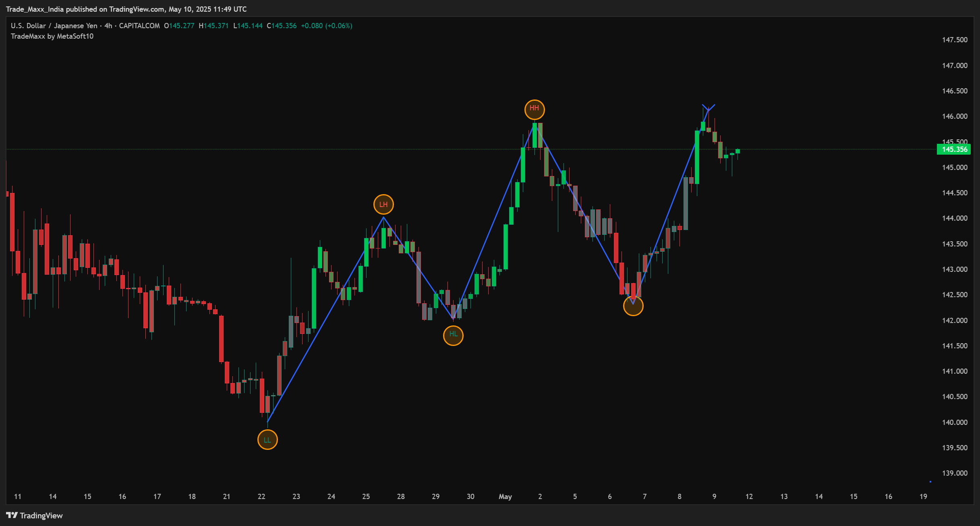Click the CAPITALCOM exchange label
This screenshot has width=980, height=526.
pyautogui.click(x=139, y=26)
